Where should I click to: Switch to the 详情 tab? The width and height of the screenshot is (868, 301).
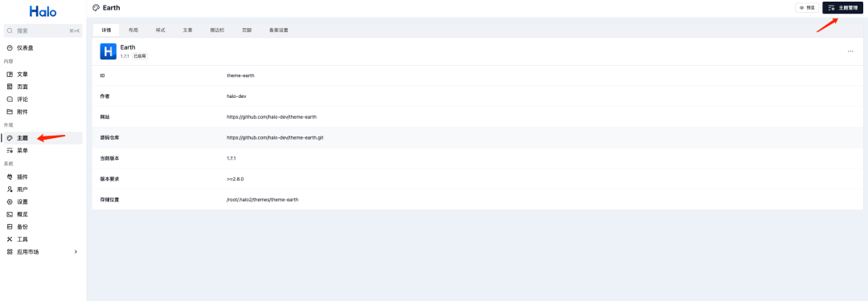[x=106, y=30]
